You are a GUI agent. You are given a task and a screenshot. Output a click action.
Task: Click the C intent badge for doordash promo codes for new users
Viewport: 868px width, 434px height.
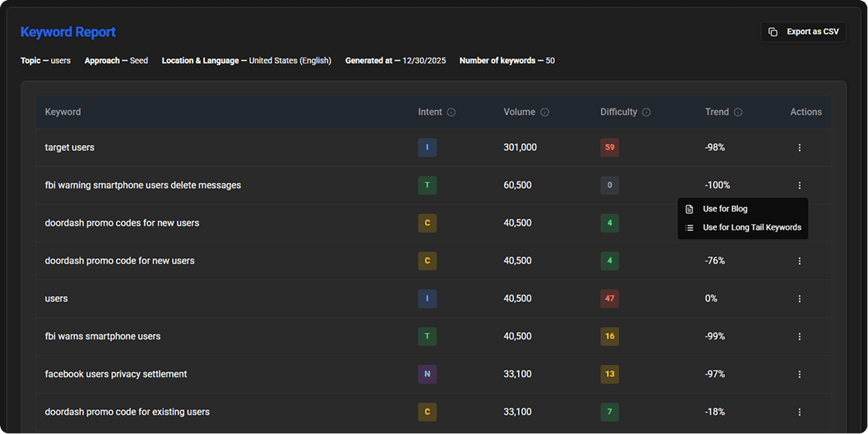427,223
